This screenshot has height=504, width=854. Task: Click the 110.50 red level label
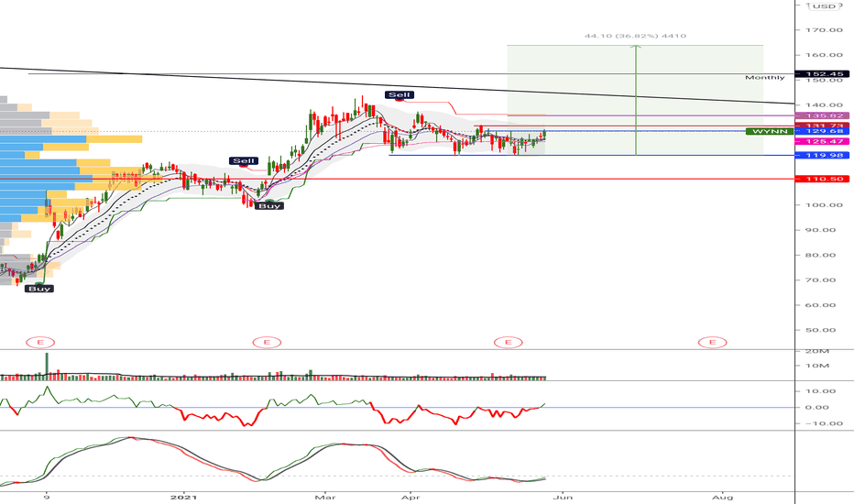coord(824,179)
